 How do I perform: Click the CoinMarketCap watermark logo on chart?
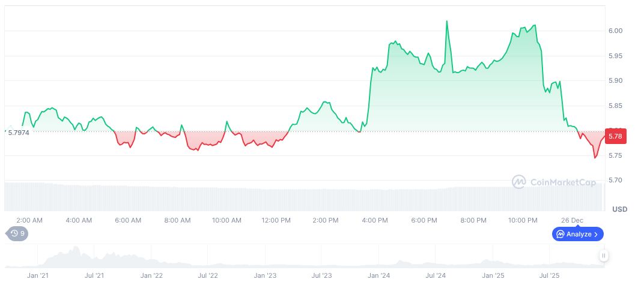pyautogui.click(x=519, y=182)
